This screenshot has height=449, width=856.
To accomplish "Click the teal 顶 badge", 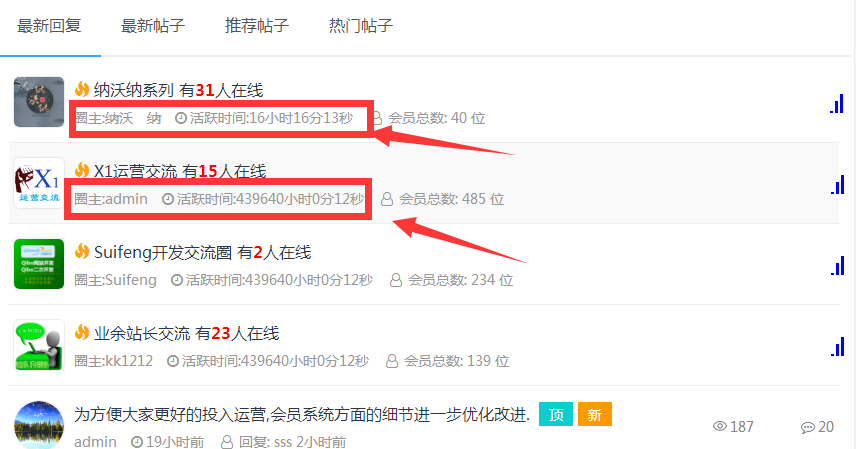I will 556,414.
